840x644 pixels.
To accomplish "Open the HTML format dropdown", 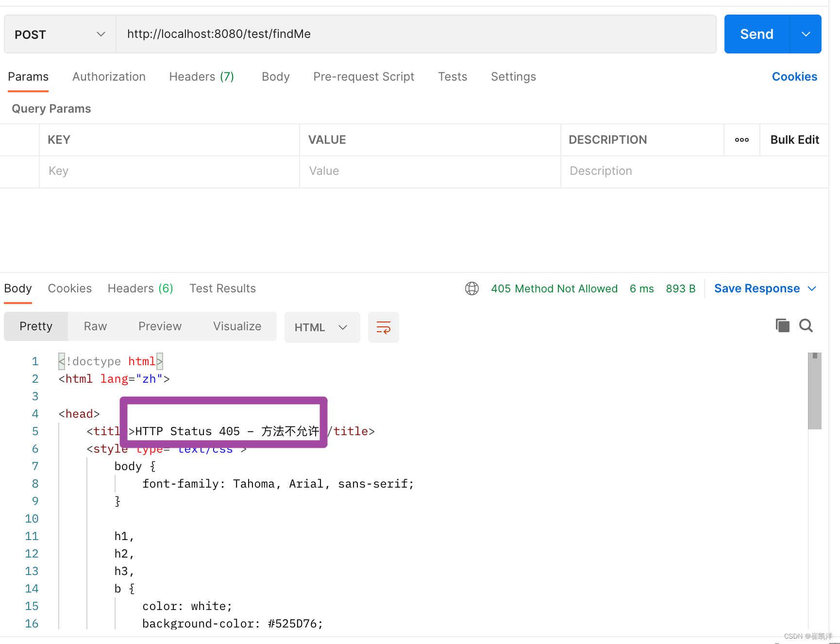I will (322, 327).
